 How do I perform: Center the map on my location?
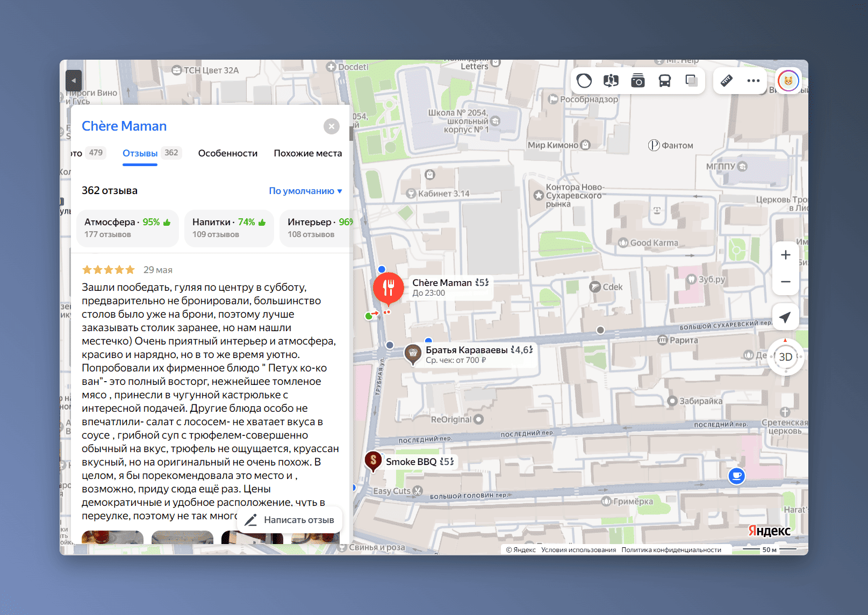click(x=786, y=317)
